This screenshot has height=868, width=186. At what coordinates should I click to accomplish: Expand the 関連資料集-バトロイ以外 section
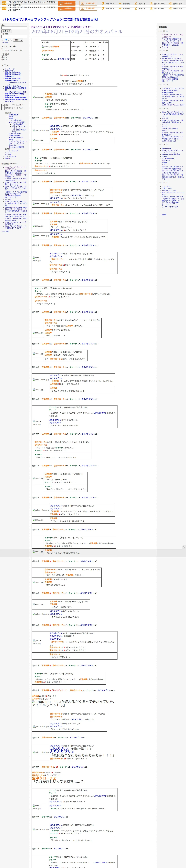3,108
